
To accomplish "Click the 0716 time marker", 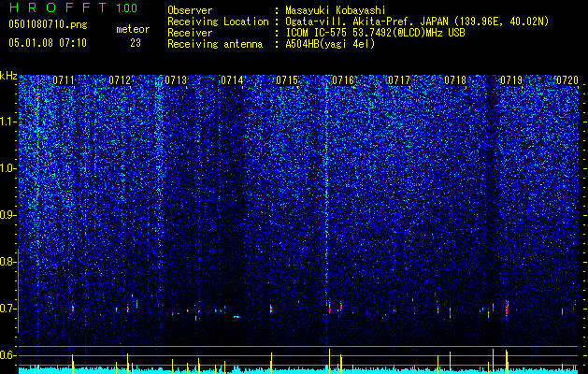I will pyautogui.click(x=343, y=80).
